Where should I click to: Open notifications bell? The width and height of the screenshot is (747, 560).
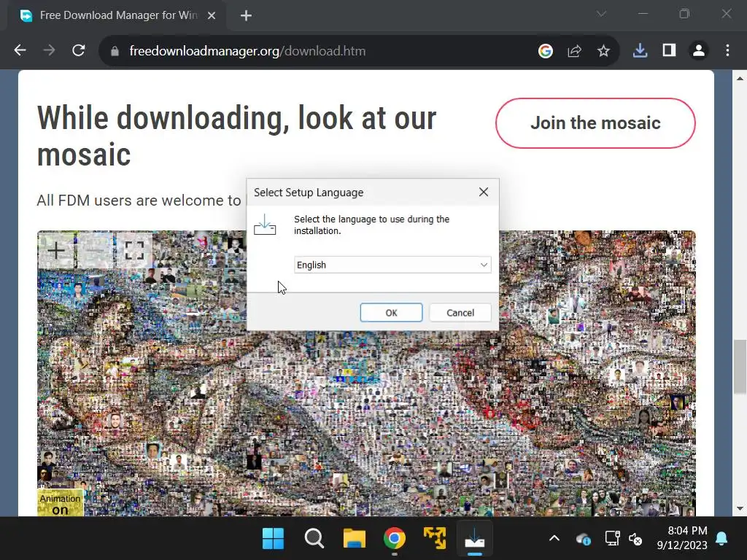[x=721, y=539]
